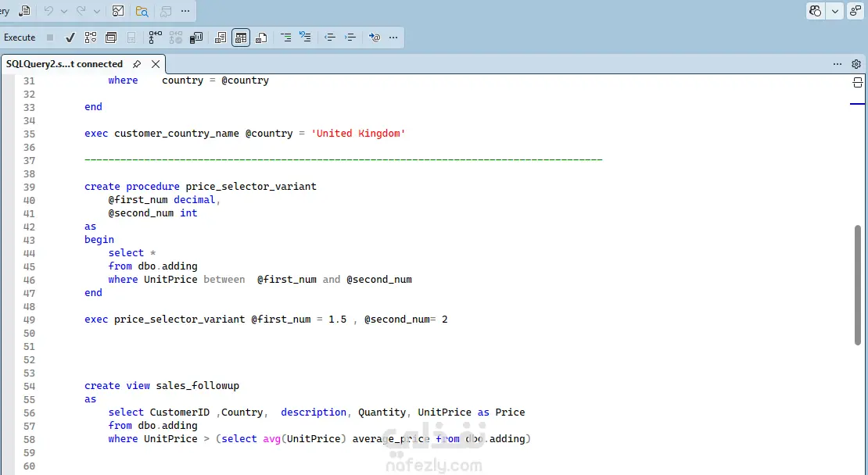Expand the Undo history dropdown
The width and height of the screenshot is (868, 475).
(x=64, y=11)
